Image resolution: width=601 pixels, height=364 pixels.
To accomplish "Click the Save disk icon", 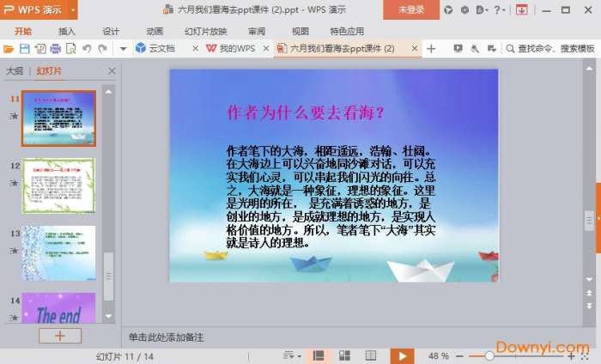I will click(25, 49).
